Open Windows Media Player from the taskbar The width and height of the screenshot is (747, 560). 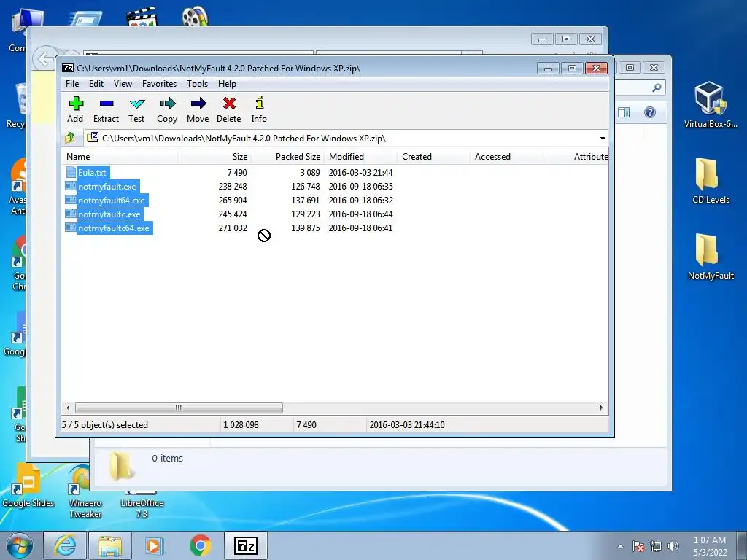155,545
